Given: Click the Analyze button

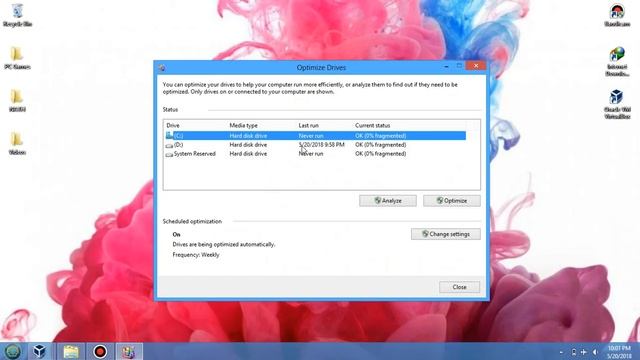Looking at the screenshot, I should [x=388, y=200].
